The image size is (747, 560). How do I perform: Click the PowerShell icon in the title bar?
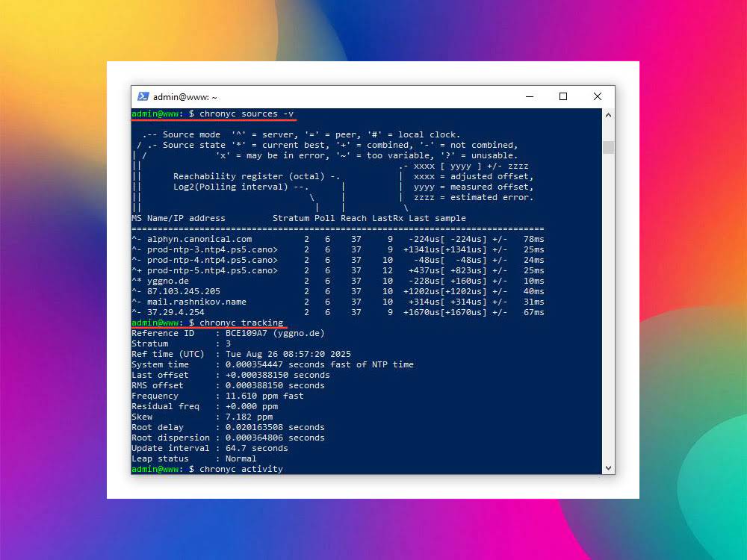pos(143,96)
